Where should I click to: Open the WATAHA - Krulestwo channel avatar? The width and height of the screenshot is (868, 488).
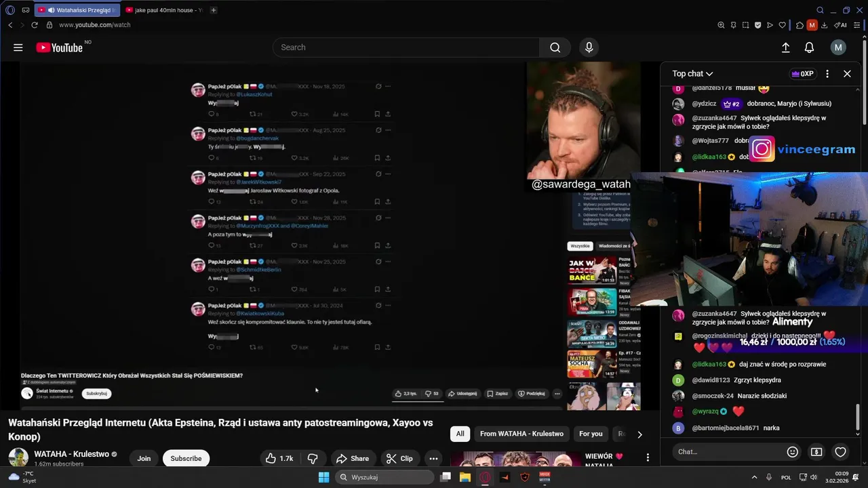[x=18, y=457]
